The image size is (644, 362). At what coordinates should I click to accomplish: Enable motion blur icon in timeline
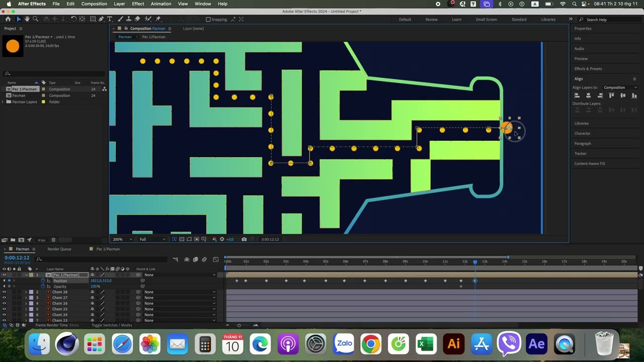204,259
